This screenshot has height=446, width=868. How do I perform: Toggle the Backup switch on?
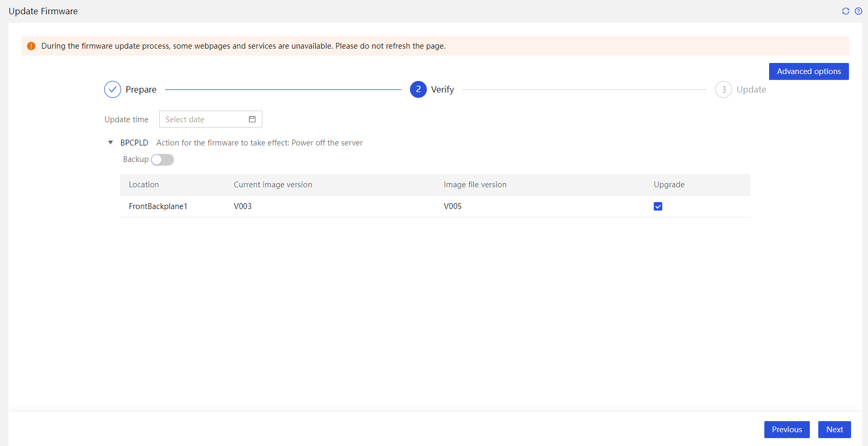162,160
